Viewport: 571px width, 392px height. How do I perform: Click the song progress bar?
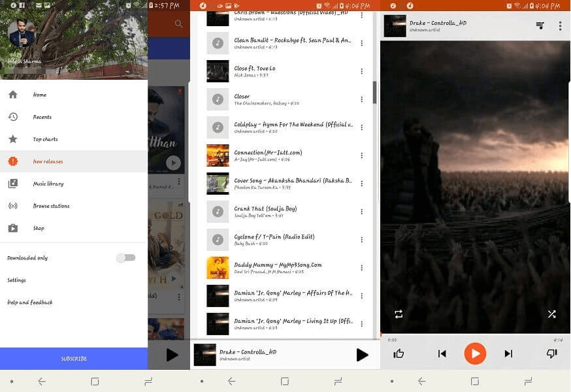(x=475, y=335)
